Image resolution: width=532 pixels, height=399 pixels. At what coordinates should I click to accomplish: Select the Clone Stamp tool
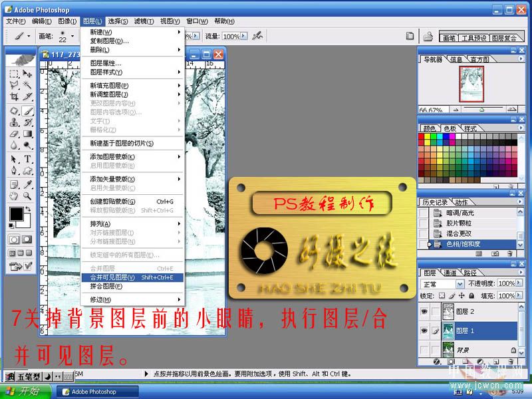click(x=14, y=122)
